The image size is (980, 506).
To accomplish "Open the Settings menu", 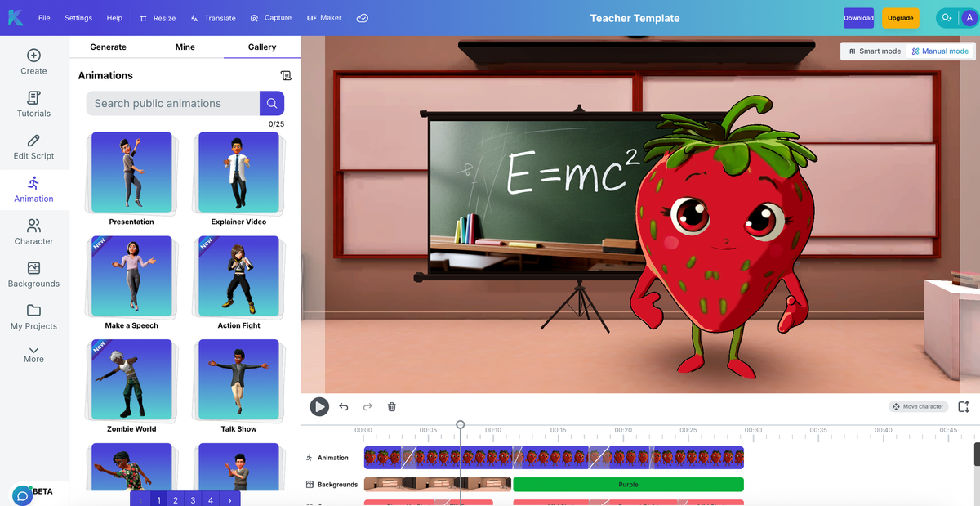I will pos(78,18).
